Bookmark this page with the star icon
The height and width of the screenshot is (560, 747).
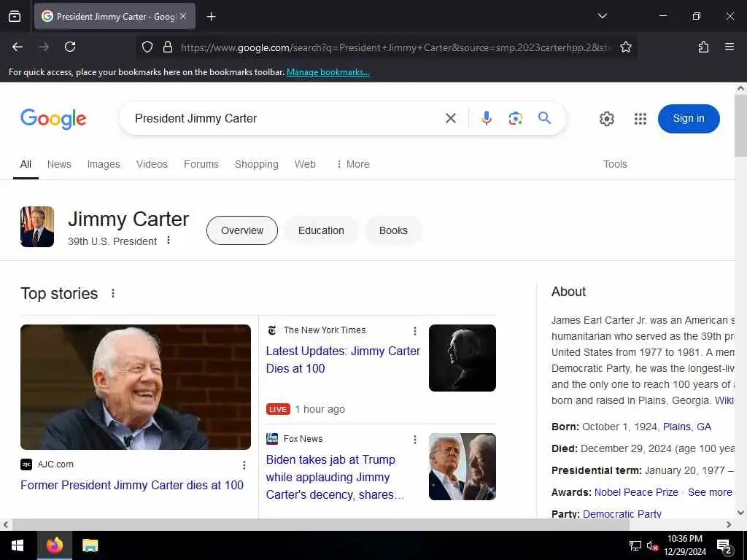click(625, 47)
